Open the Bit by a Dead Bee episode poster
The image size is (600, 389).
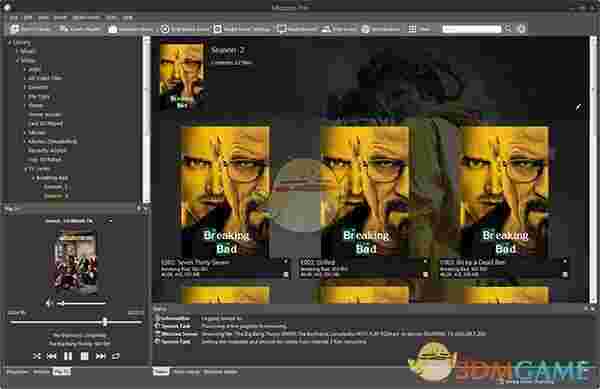pos(505,191)
